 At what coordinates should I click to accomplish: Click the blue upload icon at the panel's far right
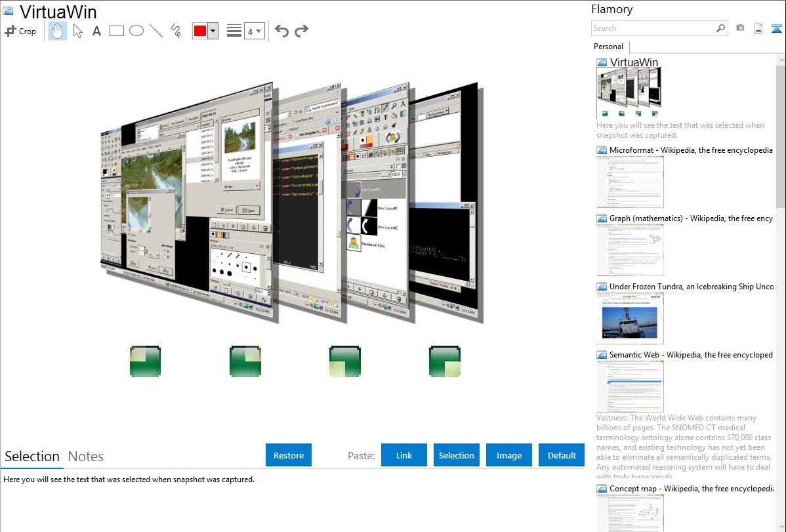(x=776, y=28)
